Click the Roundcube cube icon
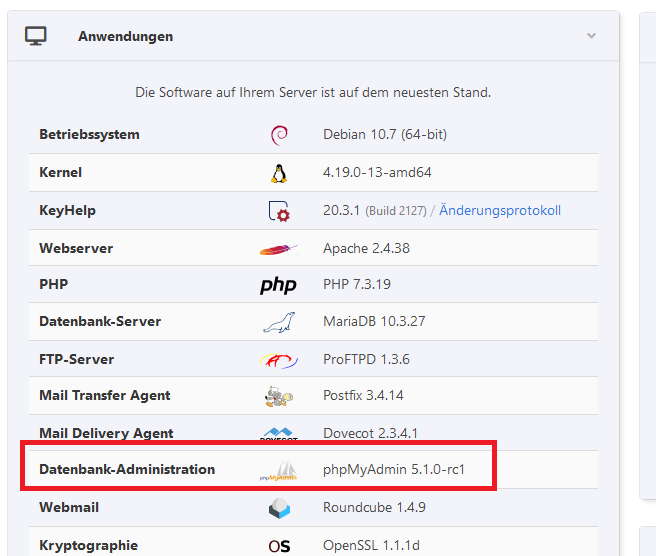This screenshot has width=656, height=556. click(279, 508)
